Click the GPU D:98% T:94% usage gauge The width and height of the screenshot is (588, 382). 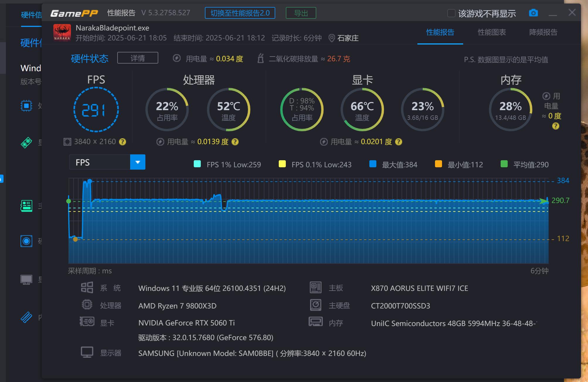click(302, 110)
